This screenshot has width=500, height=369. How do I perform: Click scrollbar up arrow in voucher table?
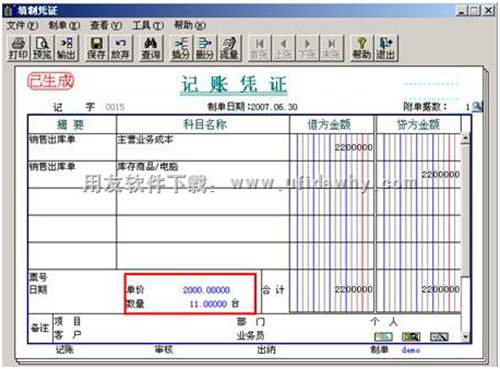click(466, 138)
